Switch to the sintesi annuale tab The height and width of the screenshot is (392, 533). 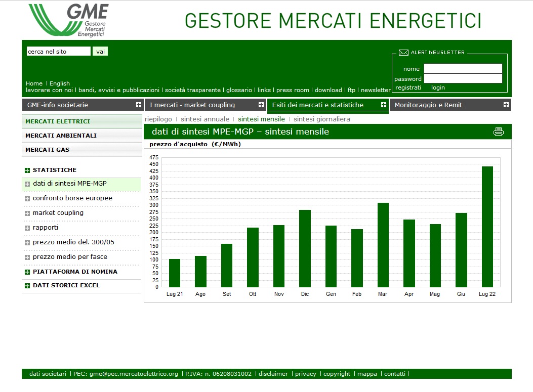click(x=205, y=119)
